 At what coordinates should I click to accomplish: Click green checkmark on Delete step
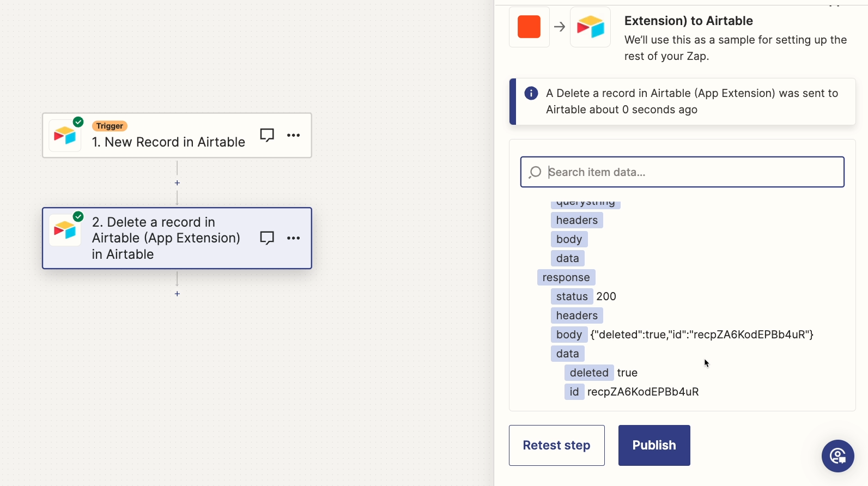click(78, 216)
